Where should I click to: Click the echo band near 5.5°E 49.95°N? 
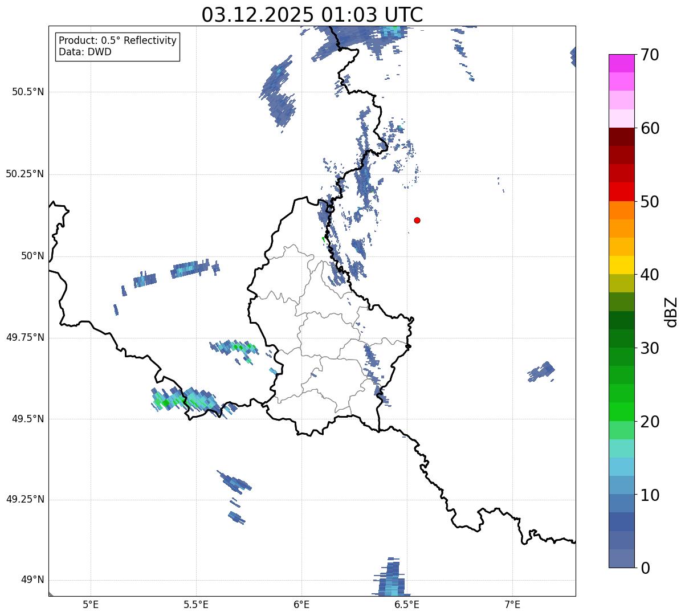pyautogui.click(x=195, y=268)
